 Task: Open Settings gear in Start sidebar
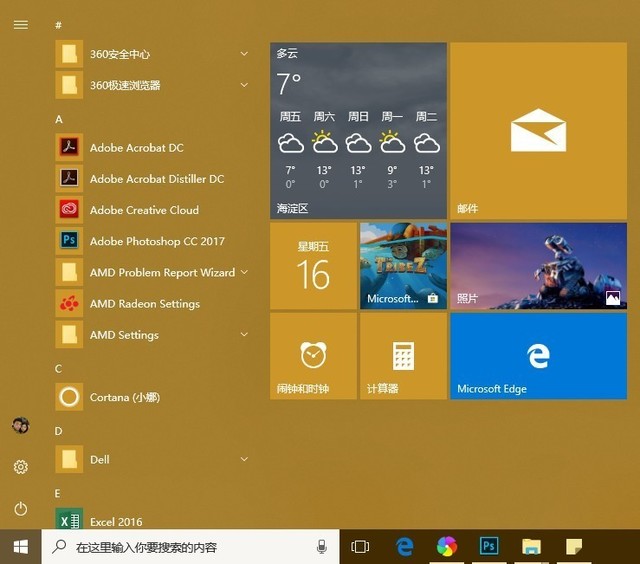tap(20, 467)
